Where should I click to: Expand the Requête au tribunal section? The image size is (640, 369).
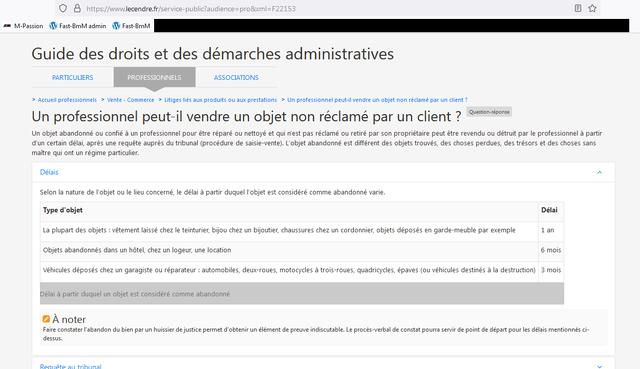click(71, 366)
